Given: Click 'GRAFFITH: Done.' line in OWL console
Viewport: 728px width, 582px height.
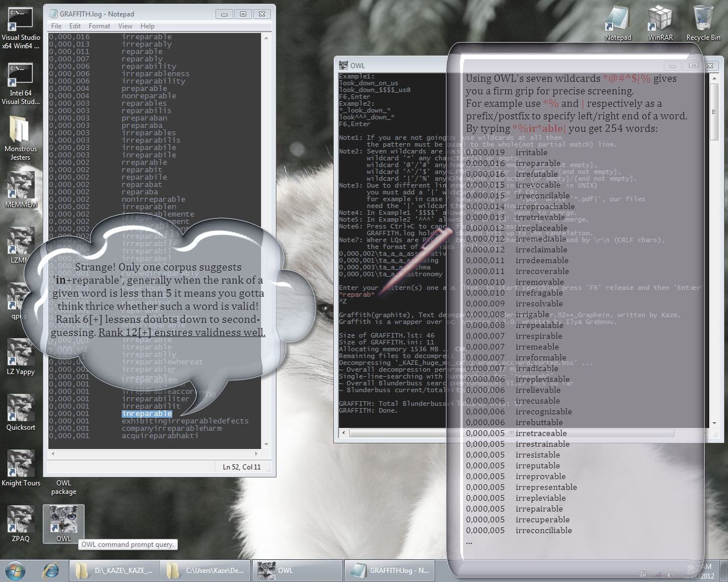Looking at the screenshot, I should [368, 410].
